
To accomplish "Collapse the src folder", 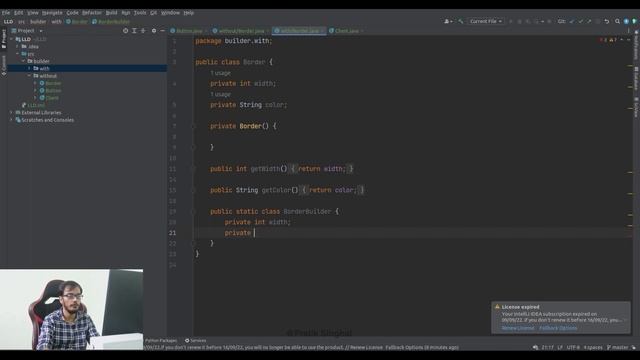I will pos(17,54).
